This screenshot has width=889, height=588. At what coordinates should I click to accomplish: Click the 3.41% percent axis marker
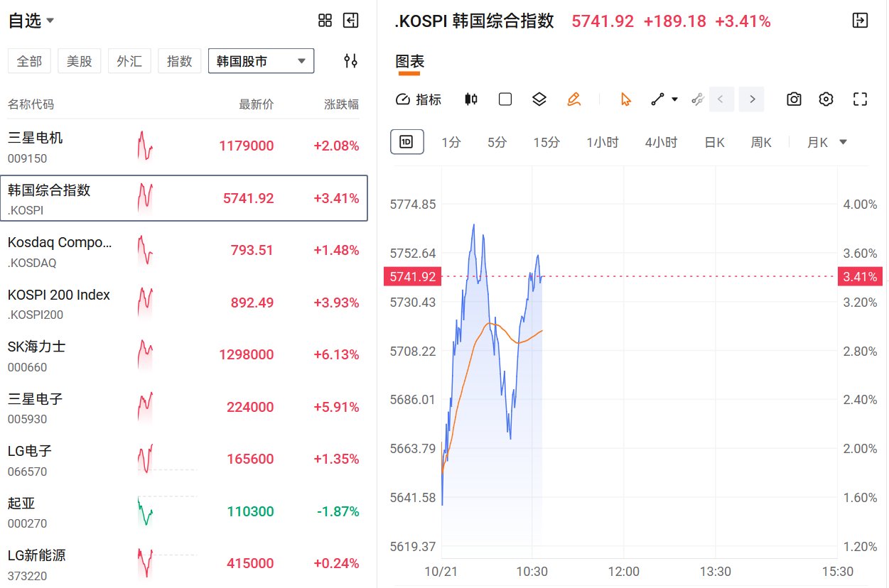(x=860, y=276)
